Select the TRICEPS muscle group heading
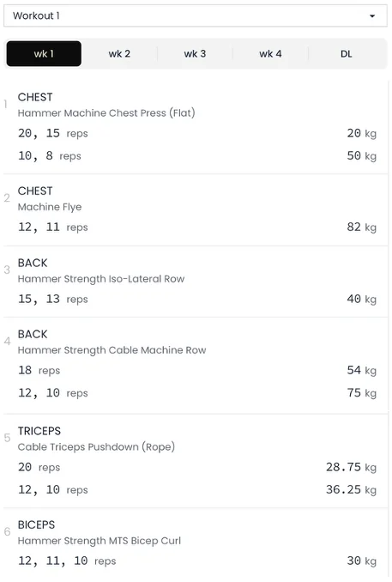Viewport: 392px width, 582px height. pyautogui.click(x=39, y=431)
